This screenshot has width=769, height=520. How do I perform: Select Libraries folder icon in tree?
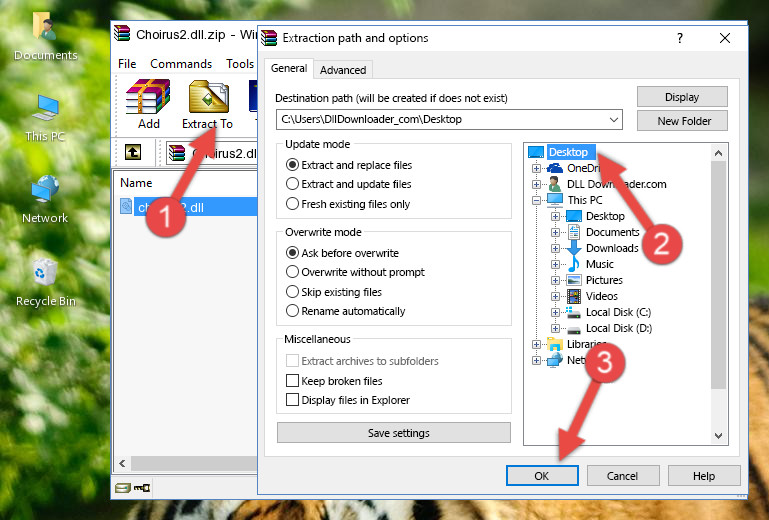(x=555, y=344)
